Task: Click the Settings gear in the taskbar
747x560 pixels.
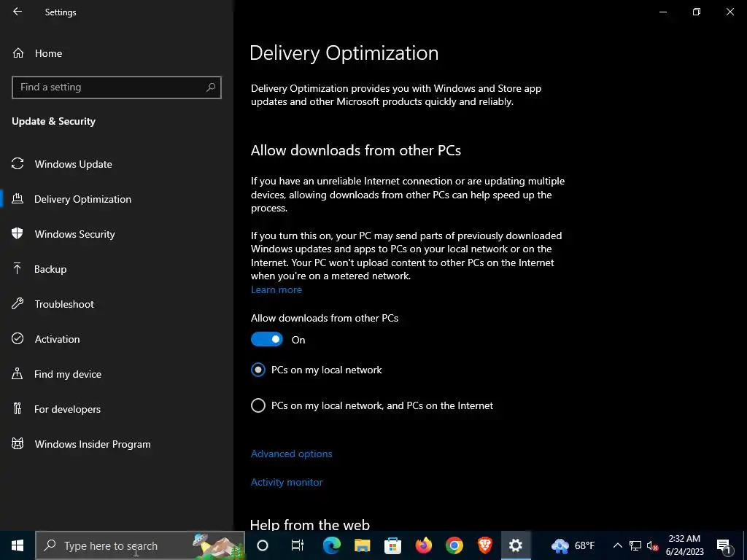Action: [x=516, y=545]
